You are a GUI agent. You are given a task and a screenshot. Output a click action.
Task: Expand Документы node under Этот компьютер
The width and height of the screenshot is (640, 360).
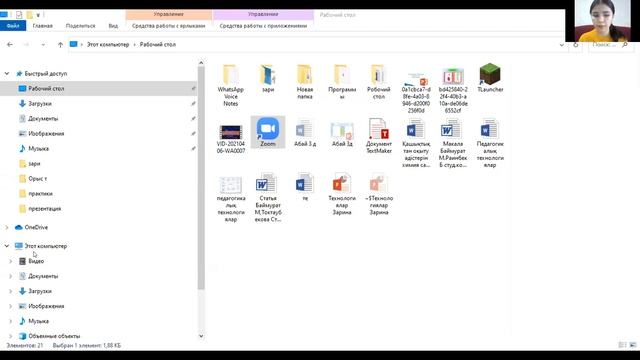pos(11,276)
